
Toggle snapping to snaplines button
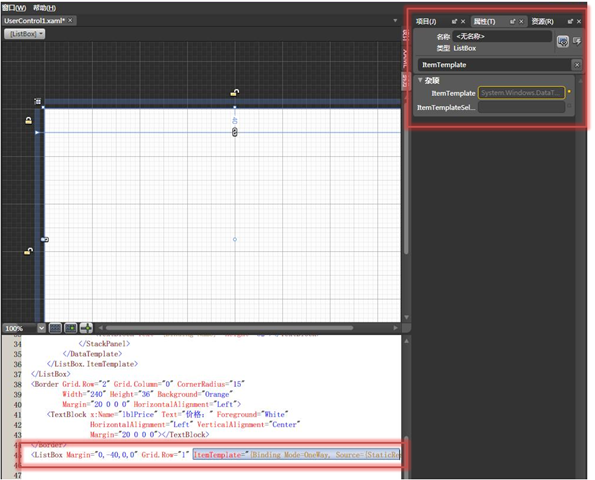click(x=86, y=328)
